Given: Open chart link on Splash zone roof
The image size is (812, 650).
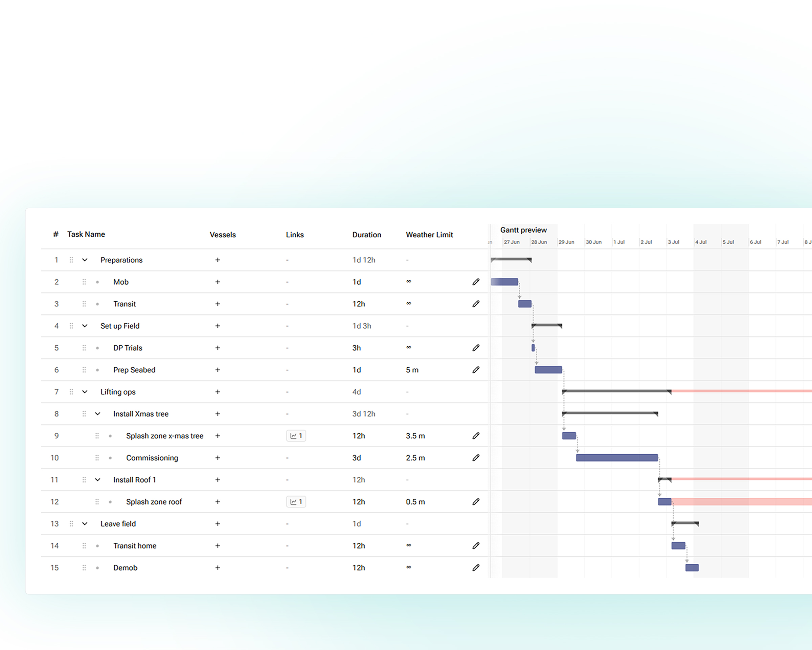Looking at the screenshot, I should pos(296,501).
